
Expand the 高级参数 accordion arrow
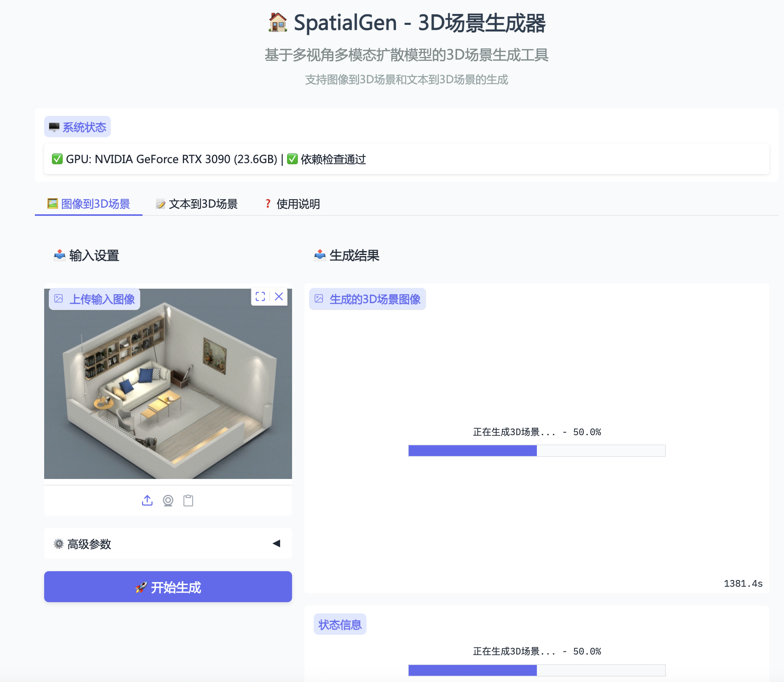tap(276, 544)
